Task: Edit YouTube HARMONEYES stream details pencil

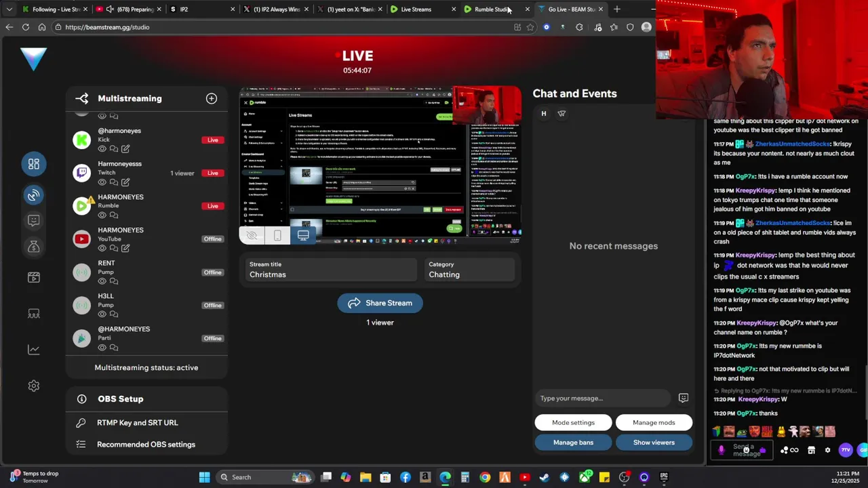Action: point(125,248)
